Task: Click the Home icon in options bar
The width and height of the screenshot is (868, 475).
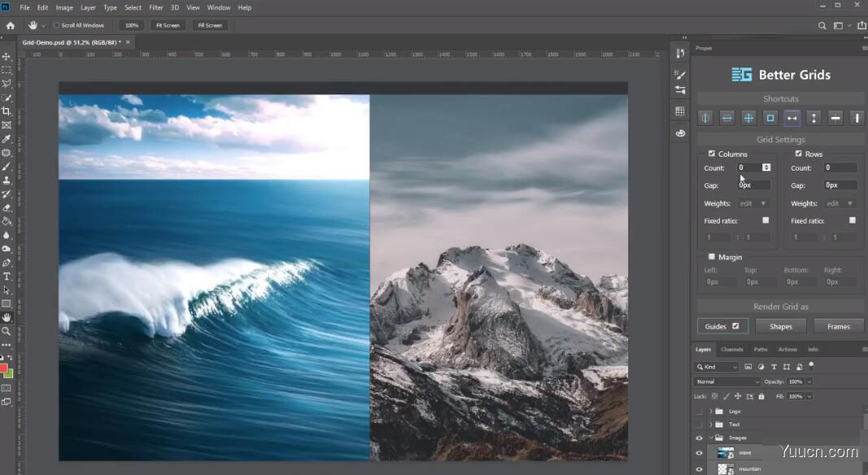Action: coord(11,25)
